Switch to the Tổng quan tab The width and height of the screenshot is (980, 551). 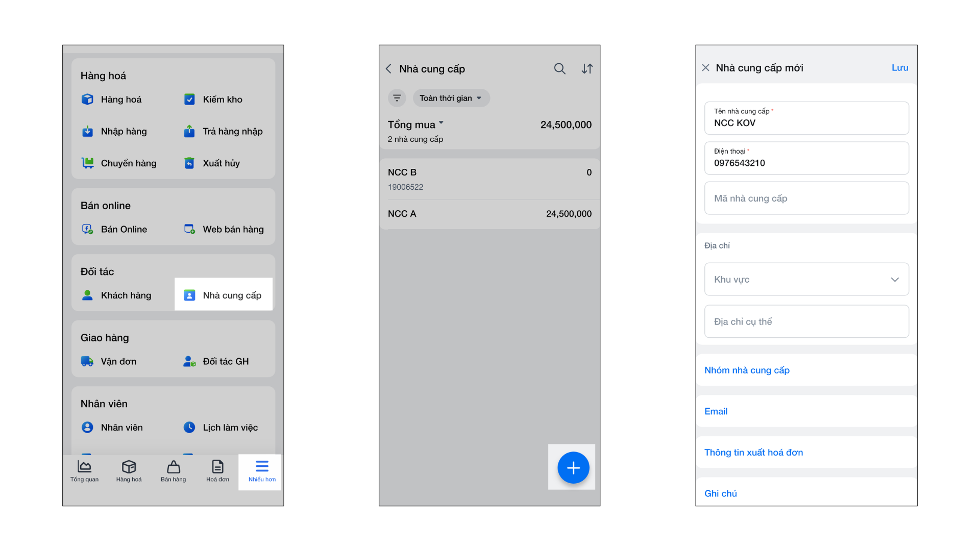pos(84,471)
